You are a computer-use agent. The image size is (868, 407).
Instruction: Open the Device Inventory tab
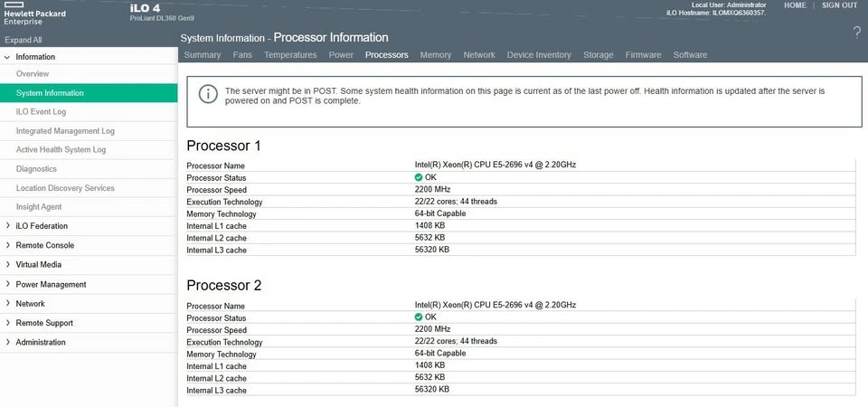(539, 55)
